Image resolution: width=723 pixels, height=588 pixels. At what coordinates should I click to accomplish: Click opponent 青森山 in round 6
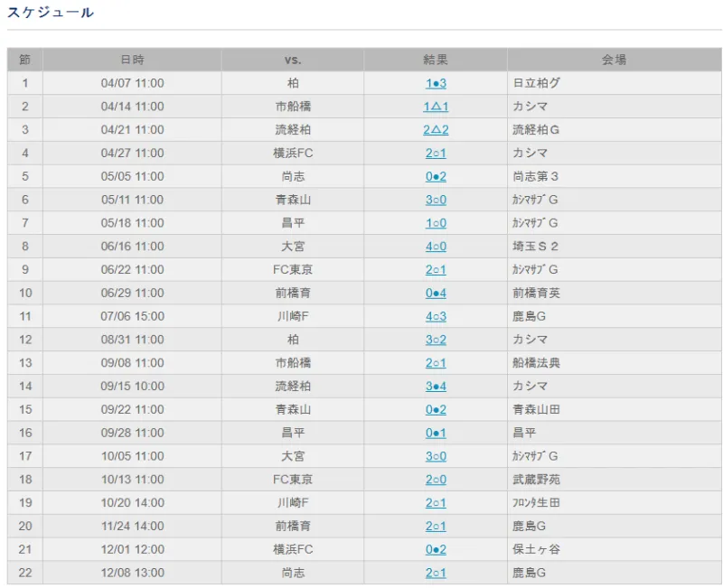coord(293,200)
